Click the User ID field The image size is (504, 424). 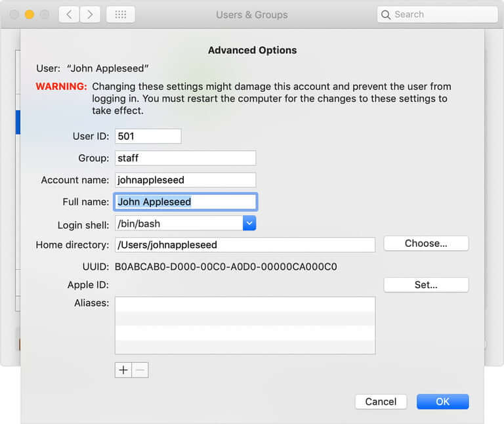click(148, 136)
